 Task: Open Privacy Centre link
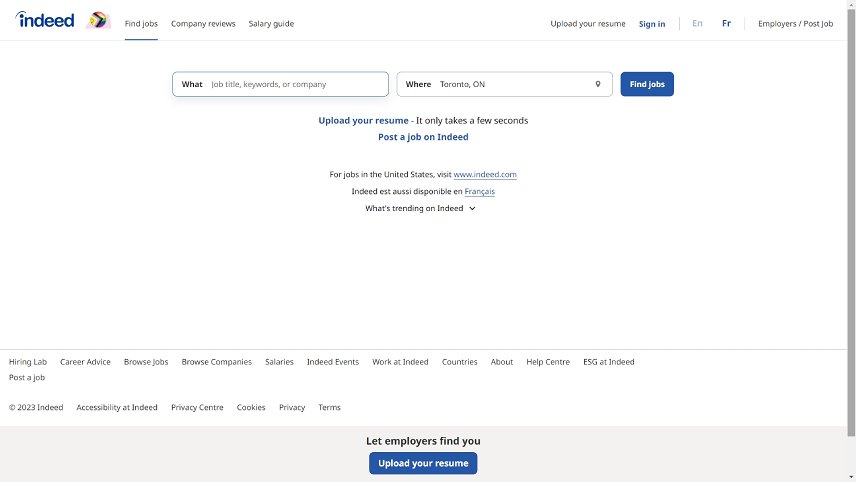(197, 408)
